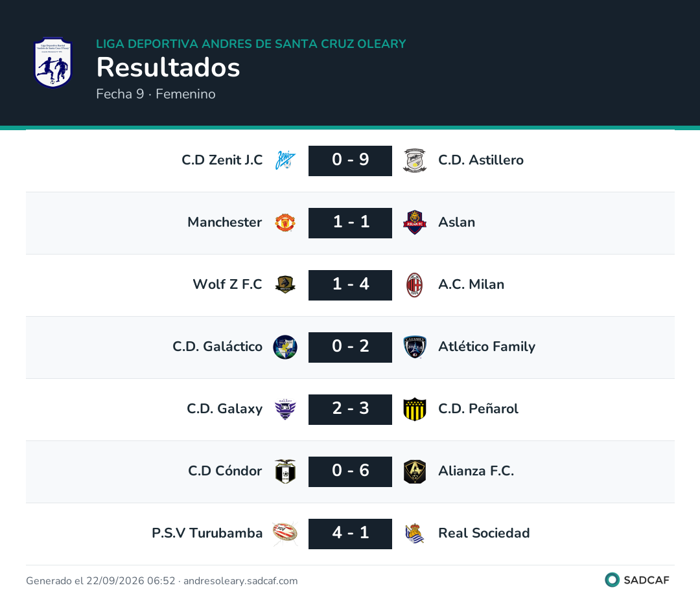Click the C.D Zenit J.C team crest
The width and height of the screenshot is (700, 614).
(285, 161)
